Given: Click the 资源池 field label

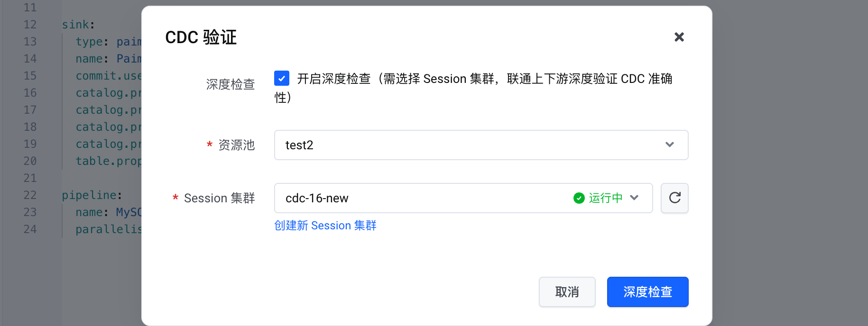Looking at the screenshot, I should tap(236, 145).
